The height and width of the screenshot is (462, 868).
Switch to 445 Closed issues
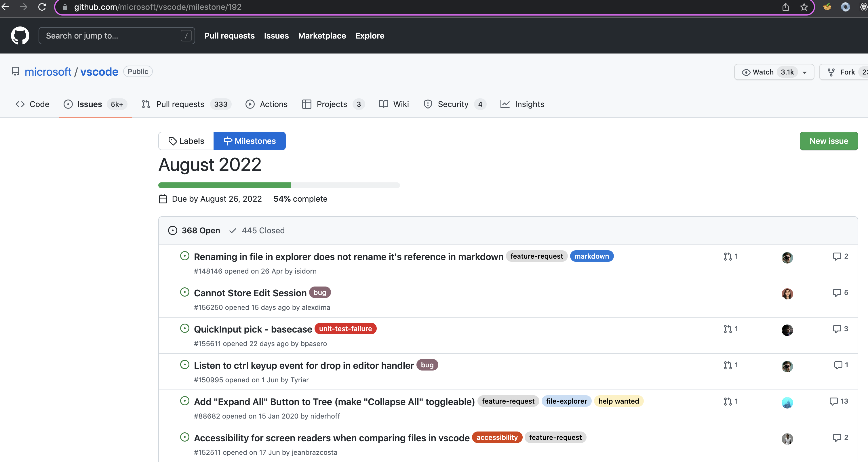pyautogui.click(x=257, y=230)
